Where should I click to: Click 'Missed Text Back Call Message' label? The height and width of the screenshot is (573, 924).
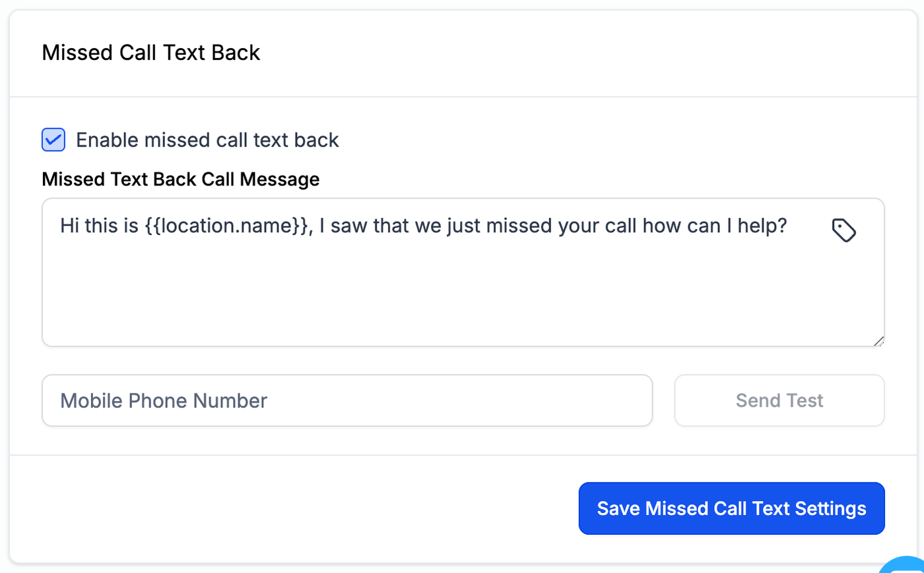(x=180, y=179)
